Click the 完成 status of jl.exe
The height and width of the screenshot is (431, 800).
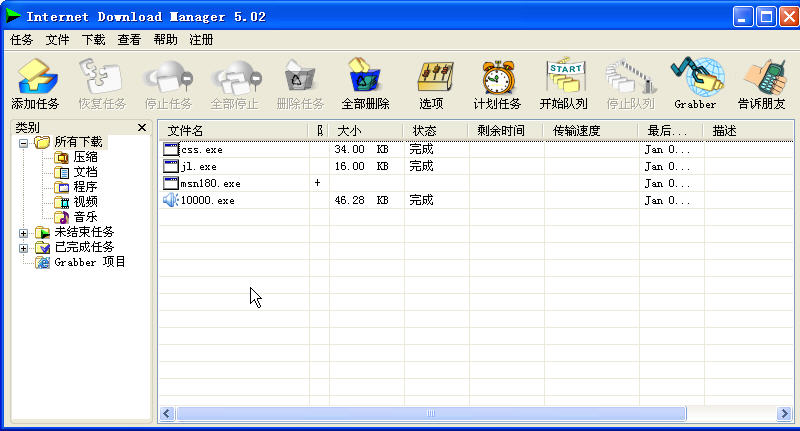[x=421, y=166]
